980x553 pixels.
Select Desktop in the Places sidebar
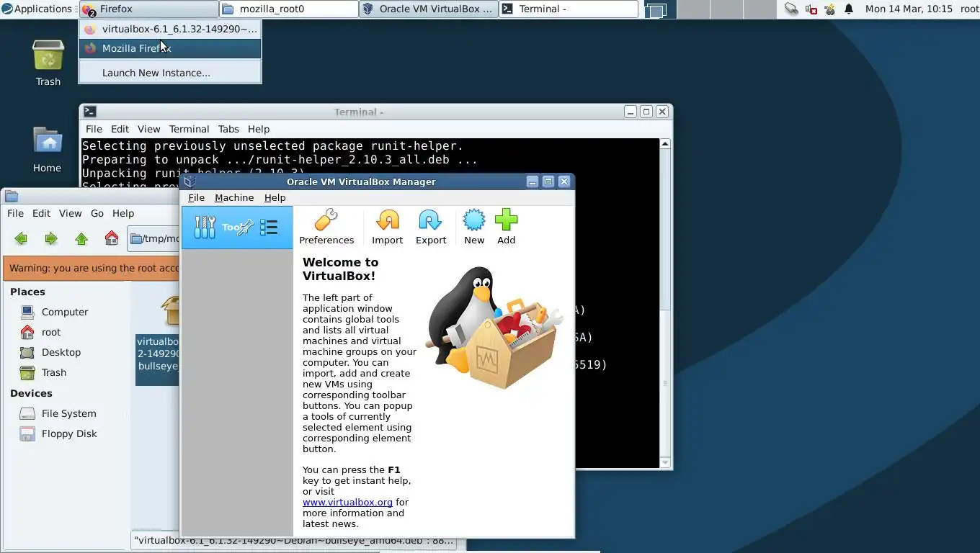pyautogui.click(x=61, y=352)
